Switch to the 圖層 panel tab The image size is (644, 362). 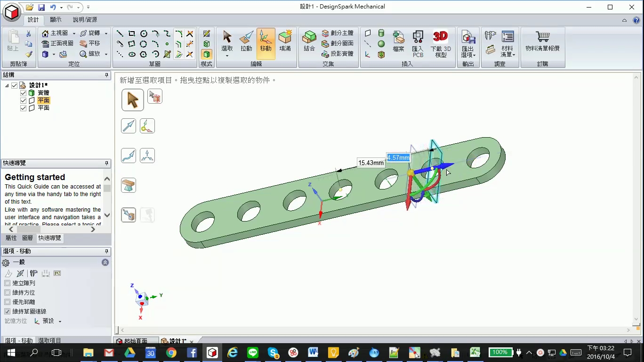point(28,238)
